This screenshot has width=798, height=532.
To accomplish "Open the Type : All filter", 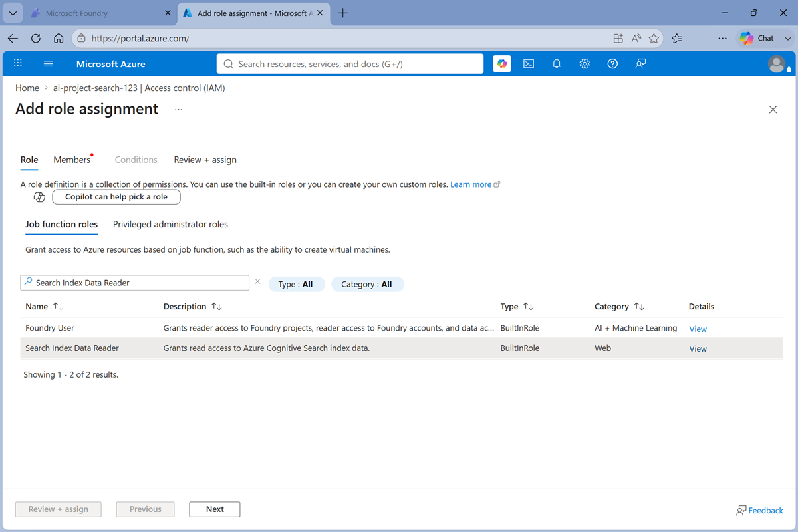I will (296, 284).
